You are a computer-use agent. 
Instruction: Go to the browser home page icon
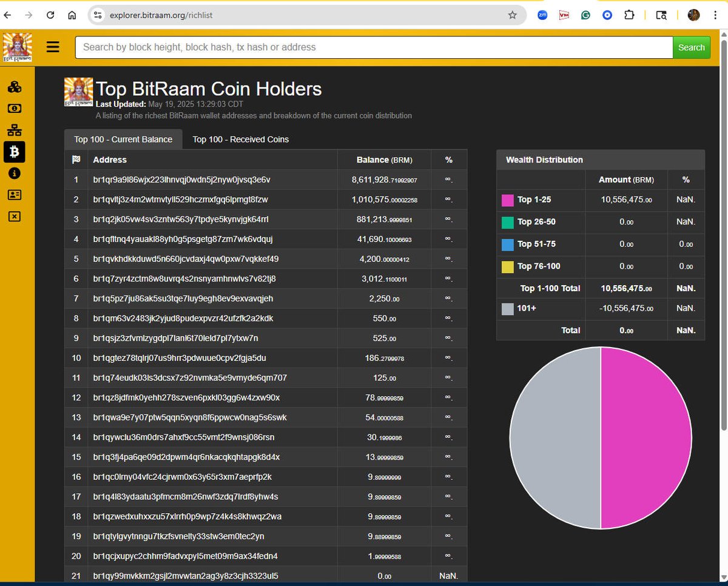tap(72, 15)
